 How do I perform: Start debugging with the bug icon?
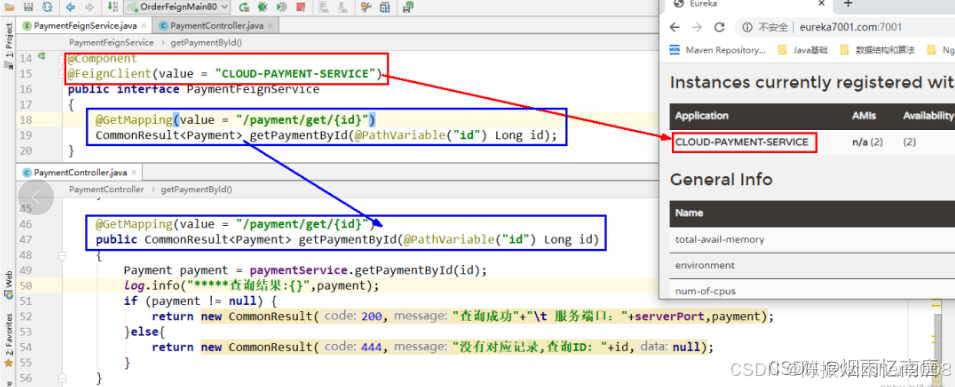[263, 7]
